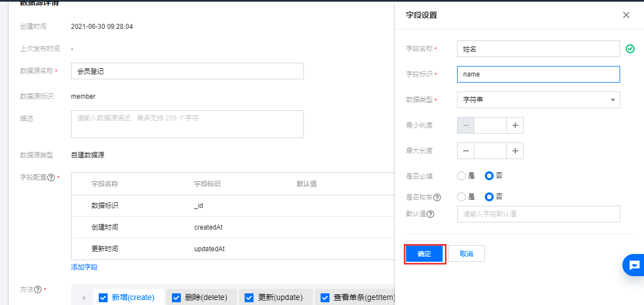Focus the 字段名称 input field
This screenshot has height=305, width=644.
(539, 49)
